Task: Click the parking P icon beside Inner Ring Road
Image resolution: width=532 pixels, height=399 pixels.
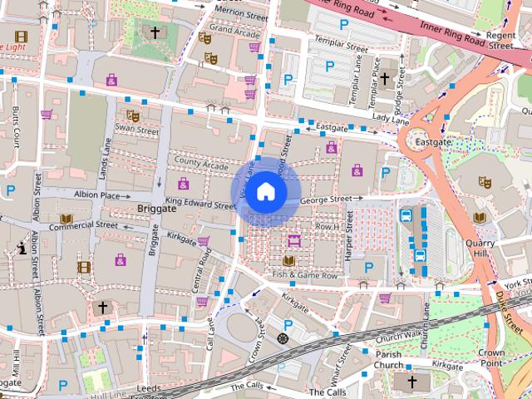Action: (x=344, y=24)
